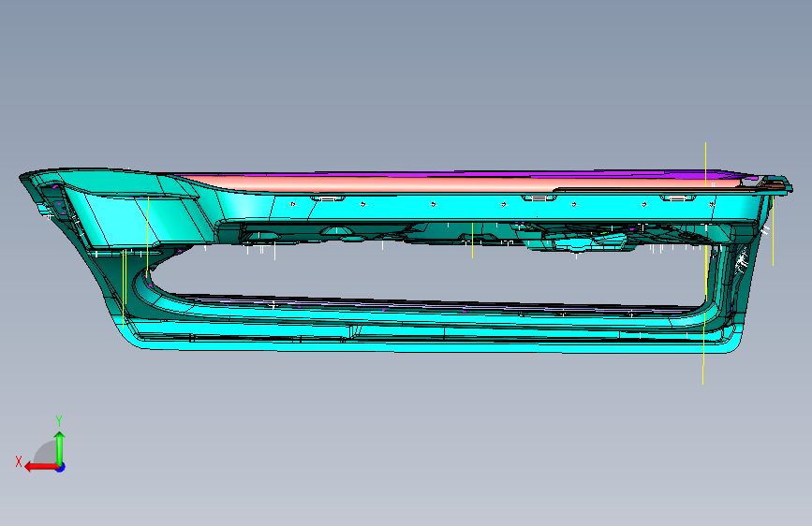
Task: Click the blue Z axis dot on triad
Action: 61,467
